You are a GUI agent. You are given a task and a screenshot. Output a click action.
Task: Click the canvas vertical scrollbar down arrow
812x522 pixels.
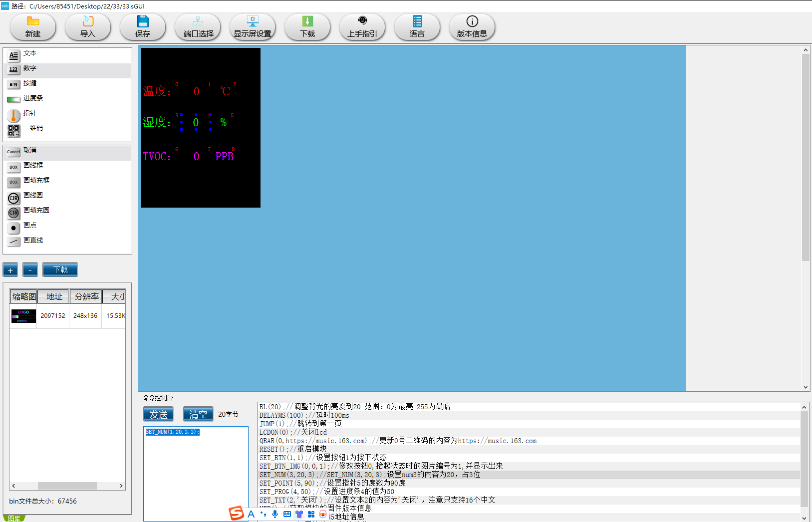tap(806, 387)
